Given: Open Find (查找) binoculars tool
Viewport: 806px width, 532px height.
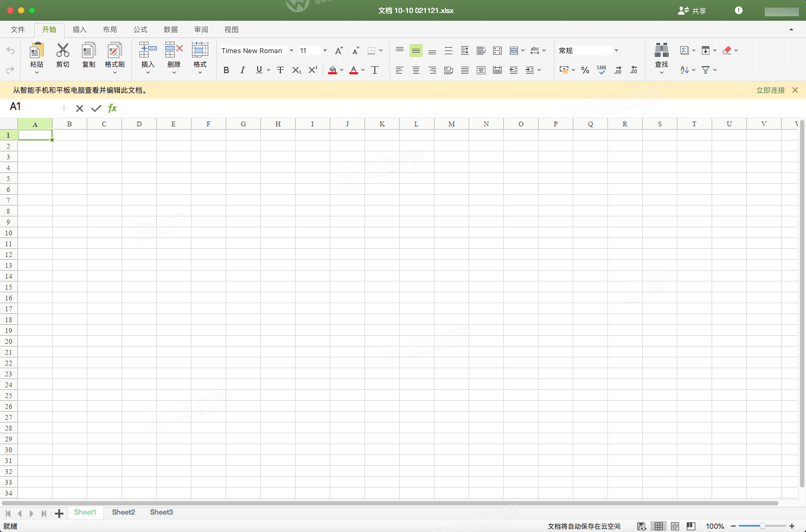Looking at the screenshot, I should point(661,51).
